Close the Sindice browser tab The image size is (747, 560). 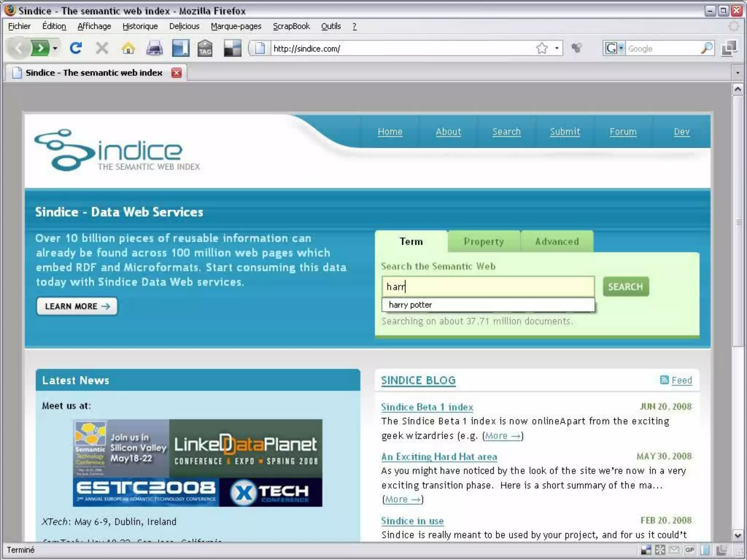tap(177, 73)
